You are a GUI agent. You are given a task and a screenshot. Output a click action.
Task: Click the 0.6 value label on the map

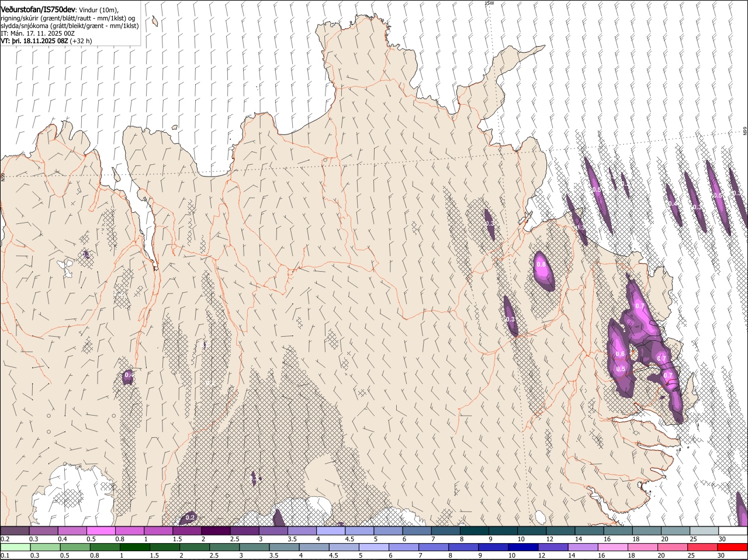point(620,354)
